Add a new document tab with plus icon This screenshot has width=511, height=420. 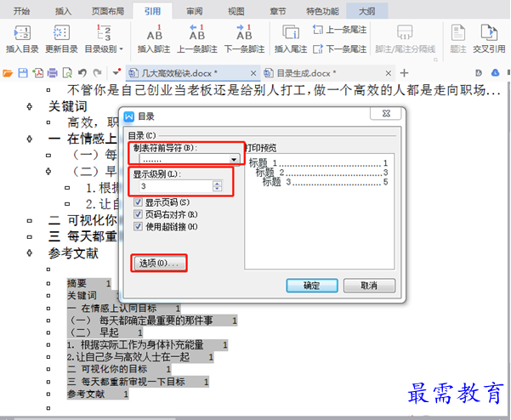pos(404,73)
